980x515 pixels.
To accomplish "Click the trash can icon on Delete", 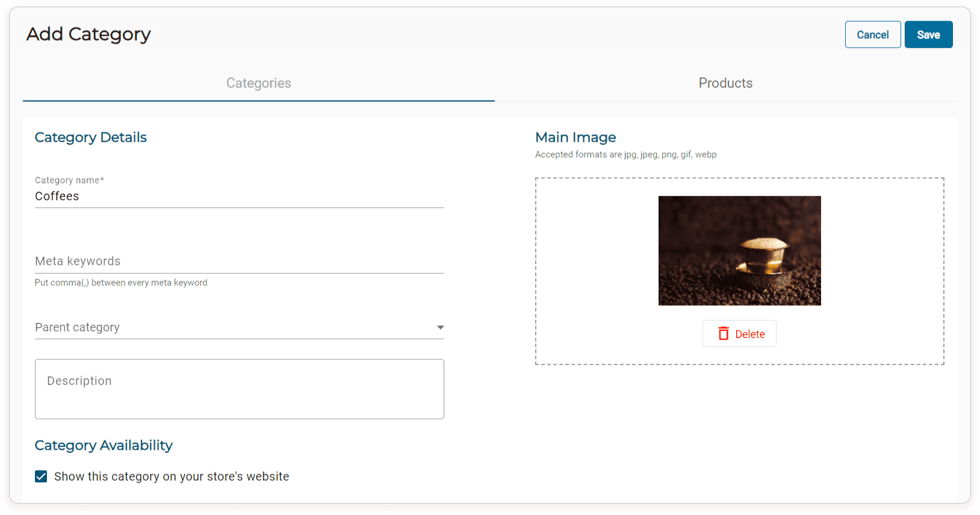I will pyautogui.click(x=724, y=334).
